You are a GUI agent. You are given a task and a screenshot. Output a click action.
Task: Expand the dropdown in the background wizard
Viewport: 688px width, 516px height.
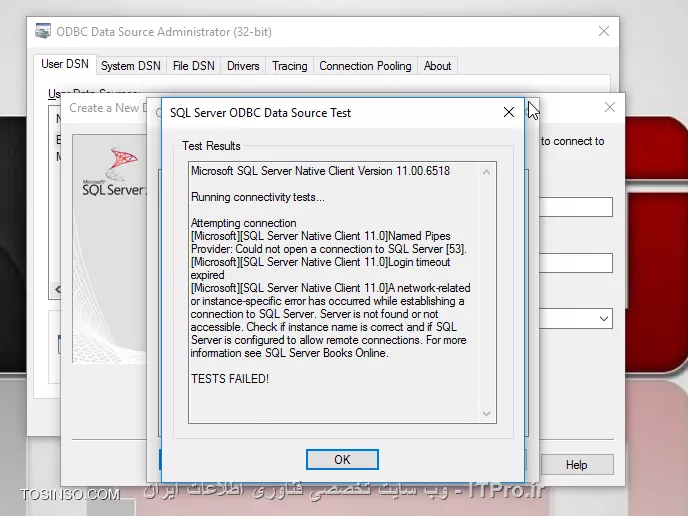[x=604, y=319]
